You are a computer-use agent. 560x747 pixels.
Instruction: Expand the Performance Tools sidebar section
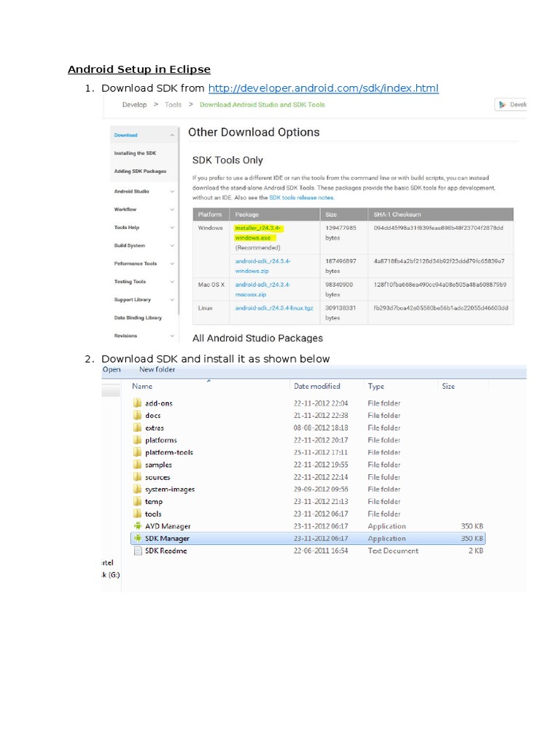[x=172, y=264]
